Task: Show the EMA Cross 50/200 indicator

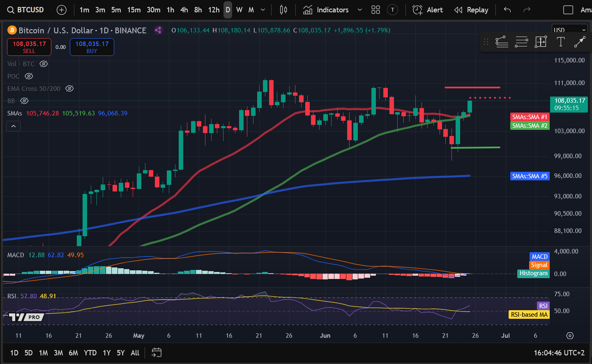Action: [x=69, y=88]
